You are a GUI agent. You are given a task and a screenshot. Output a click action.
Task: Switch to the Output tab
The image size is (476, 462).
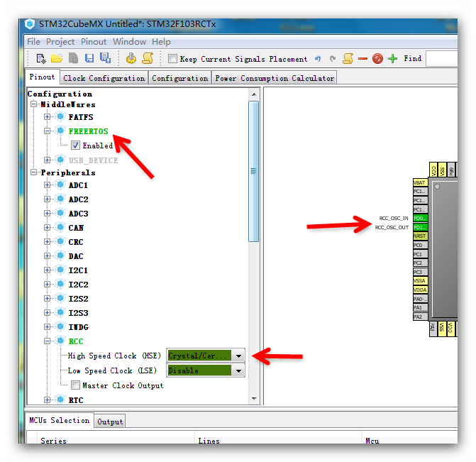coord(110,422)
